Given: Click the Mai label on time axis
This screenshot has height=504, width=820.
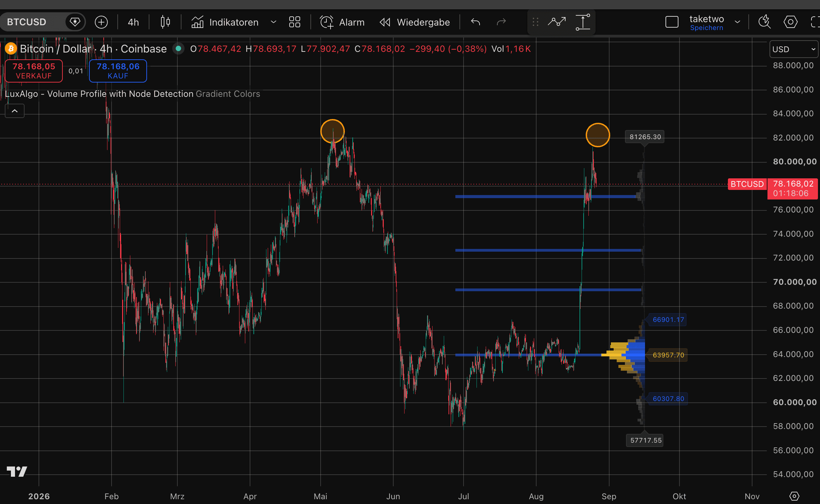Looking at the screenshot, I should (321, 496).
